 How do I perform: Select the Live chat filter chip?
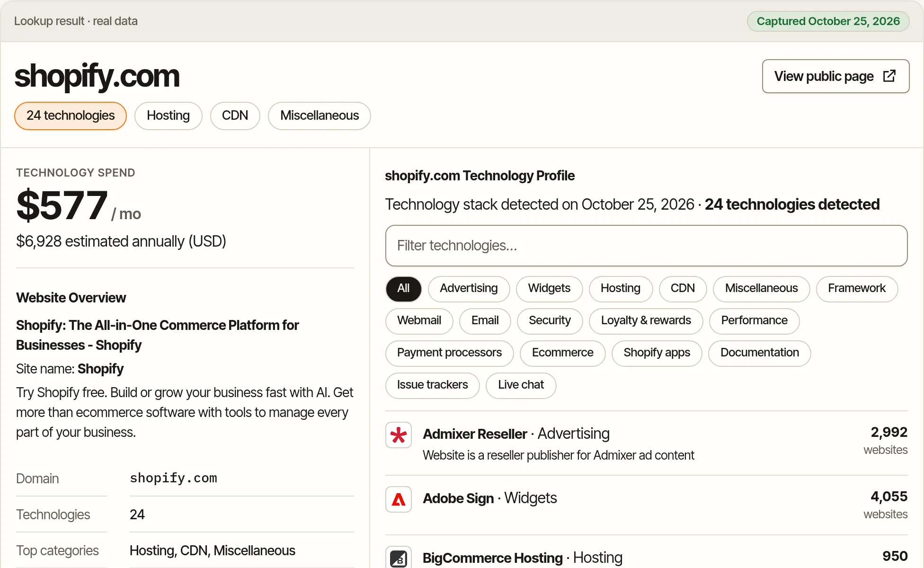tap(521, 385)
